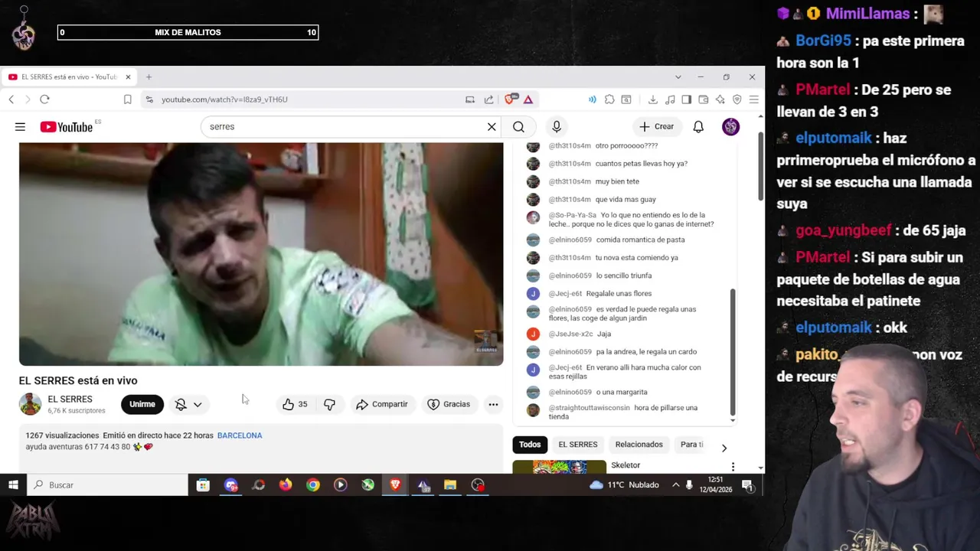Open Brave from taskbar
This screenshot has height=551, width=980.
(x=395, y=485)
